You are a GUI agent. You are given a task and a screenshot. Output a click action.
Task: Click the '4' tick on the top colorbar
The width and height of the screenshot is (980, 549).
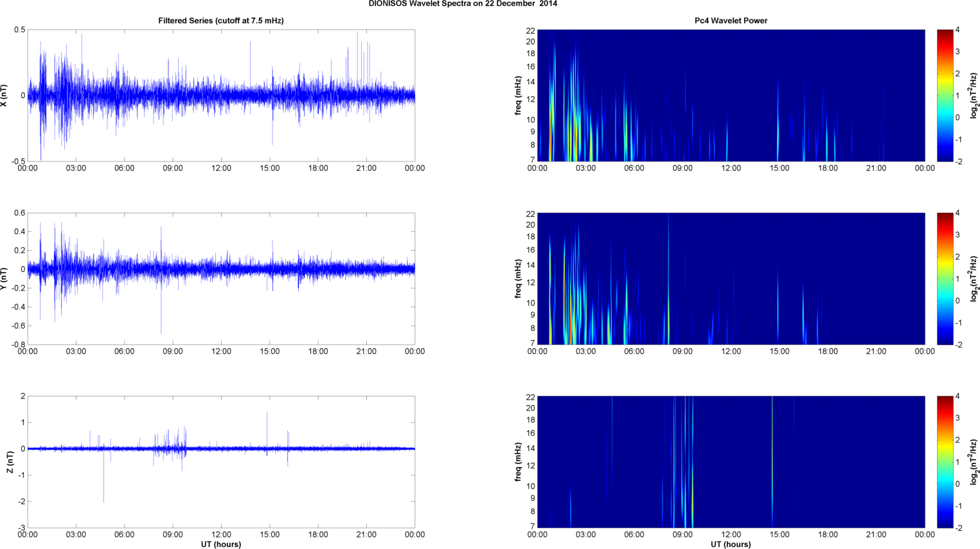pyautogui.click(x=958, y=30)
